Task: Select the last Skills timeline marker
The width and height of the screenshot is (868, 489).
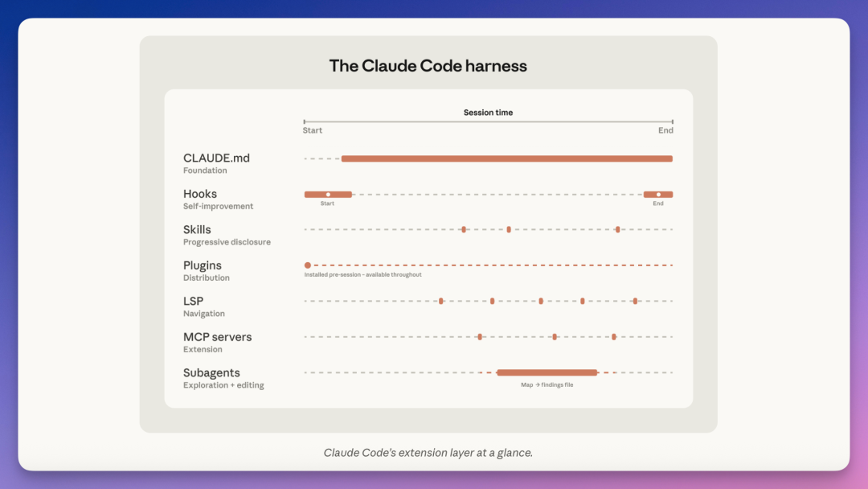Action: [618, 229]
